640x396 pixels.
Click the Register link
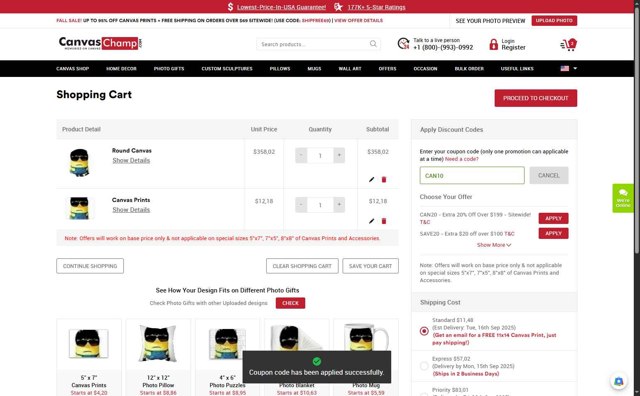pos(513,48)
